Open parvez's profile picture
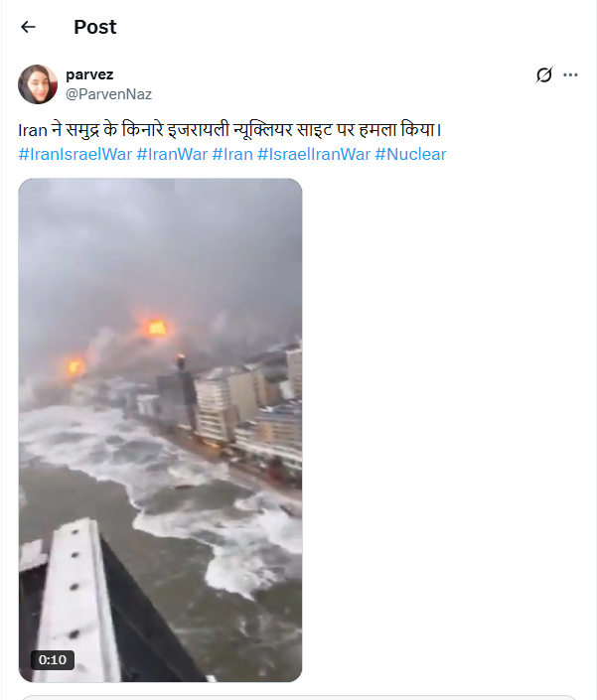This screenshot has width=597, height=700. coord(38,84)
